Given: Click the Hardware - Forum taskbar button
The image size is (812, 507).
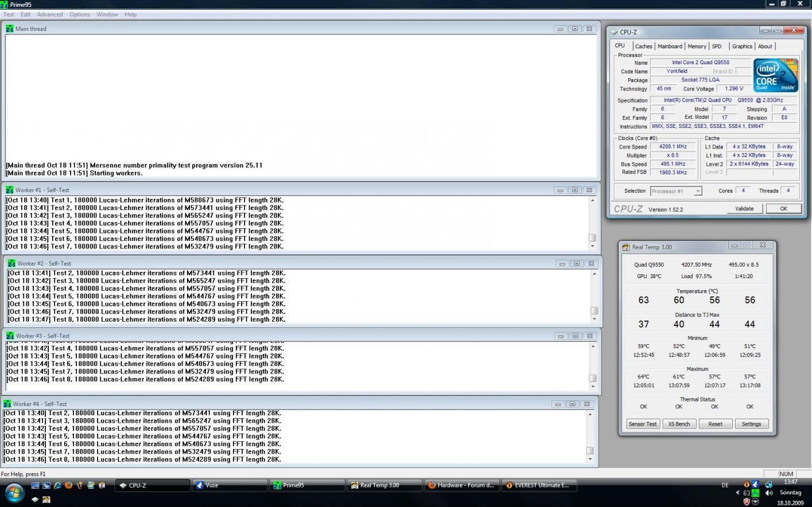Looking at the screenshot, I should point(462,485).
